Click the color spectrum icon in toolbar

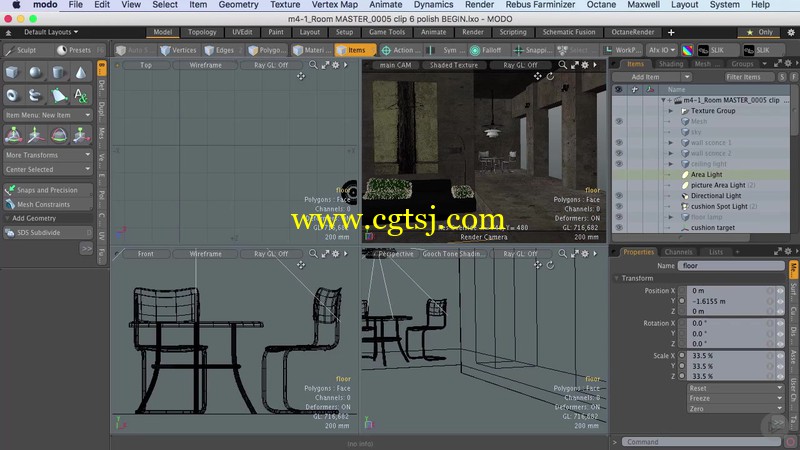688,50
